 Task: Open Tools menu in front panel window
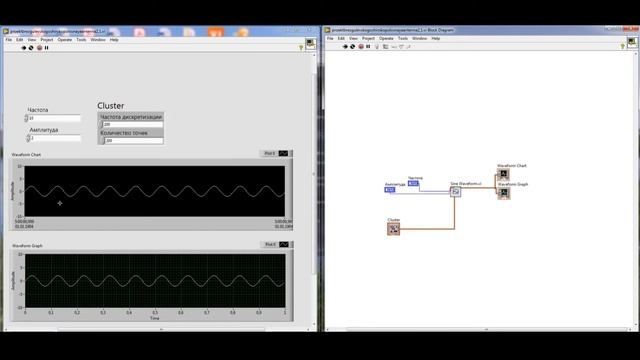(81, 40)
